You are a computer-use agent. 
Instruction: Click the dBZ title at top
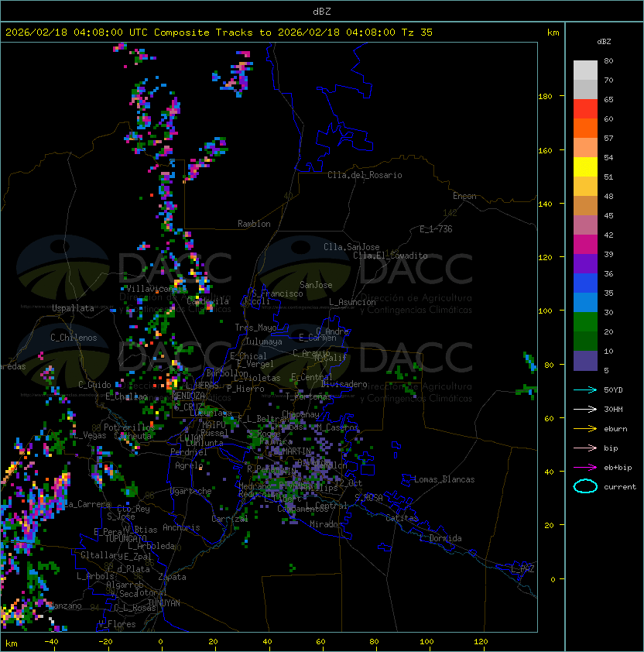322,11
